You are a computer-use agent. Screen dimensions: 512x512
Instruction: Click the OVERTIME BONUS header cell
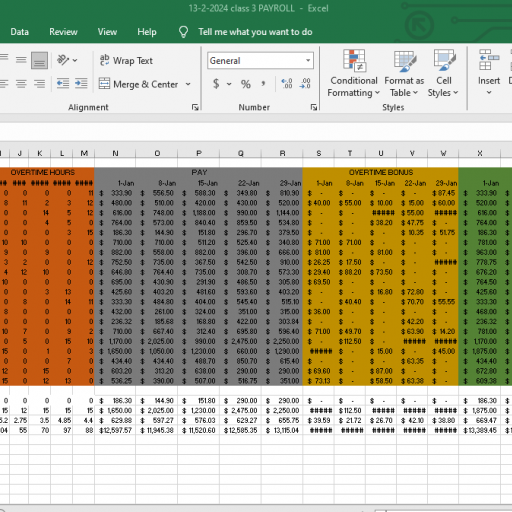tap(381, 172)
